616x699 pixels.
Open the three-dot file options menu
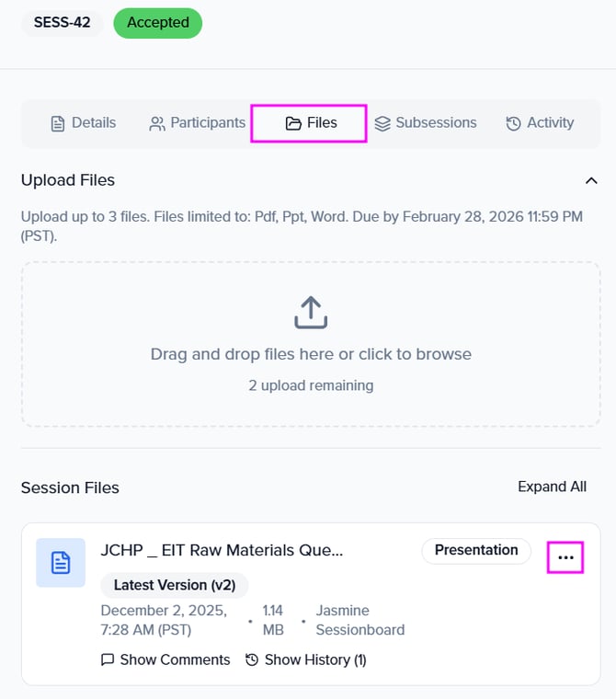coord(565,557)
